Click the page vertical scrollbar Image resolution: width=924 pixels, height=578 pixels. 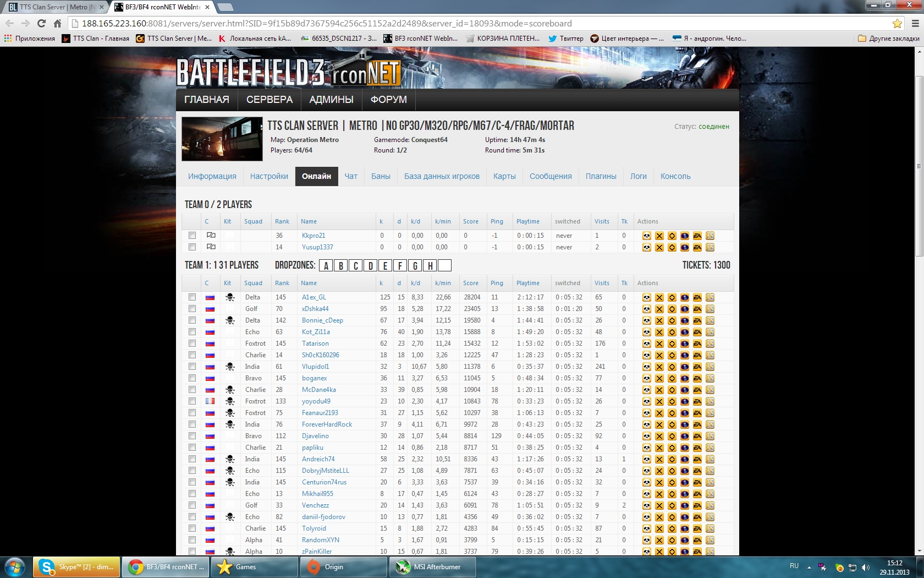(919, 165)
